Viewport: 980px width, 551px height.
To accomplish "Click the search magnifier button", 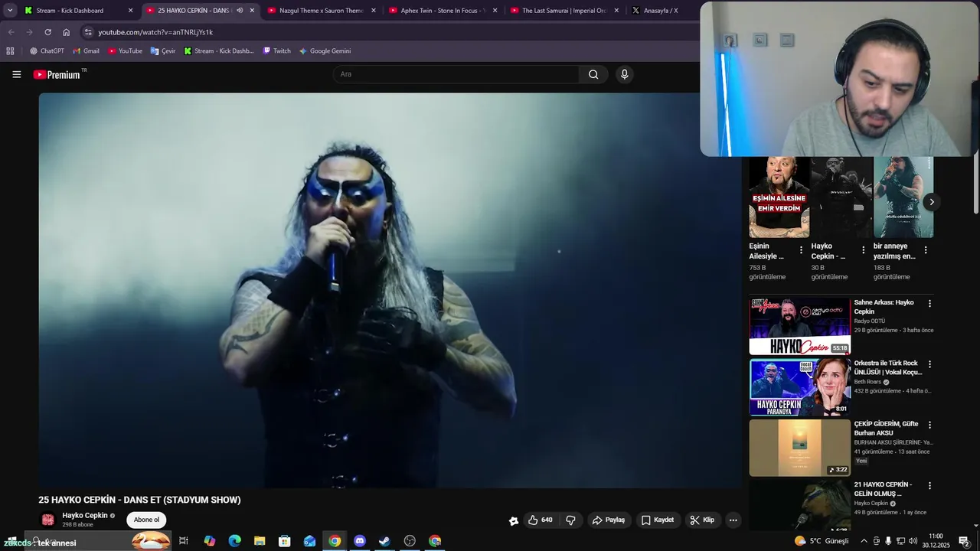I will point(593,74).
